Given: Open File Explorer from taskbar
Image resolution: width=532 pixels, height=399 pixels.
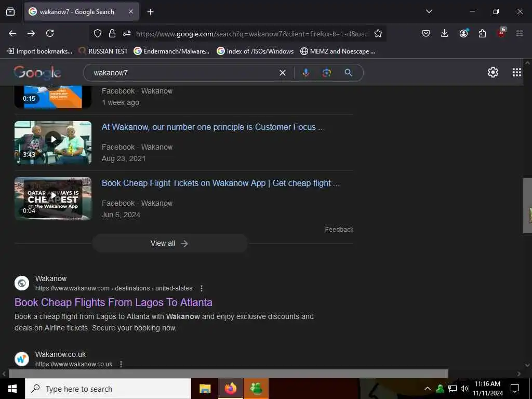Looking at the screenshot, I should [x=205, y=389].
